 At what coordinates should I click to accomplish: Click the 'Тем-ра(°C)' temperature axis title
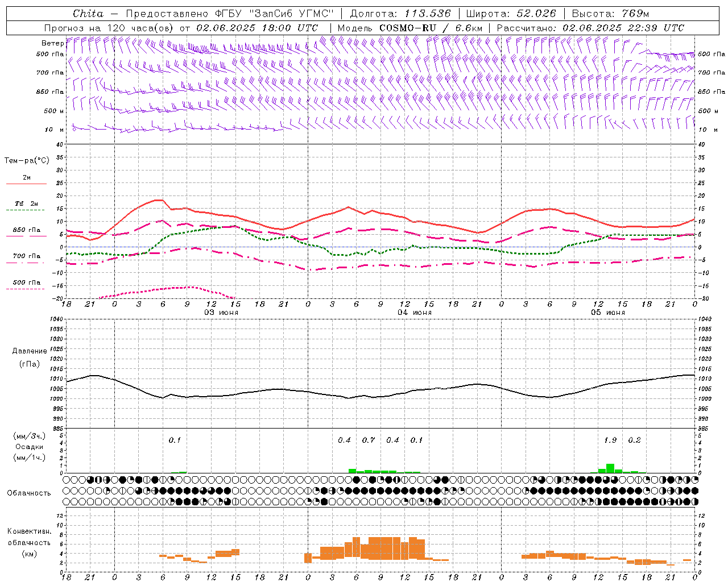coord(27,161)
